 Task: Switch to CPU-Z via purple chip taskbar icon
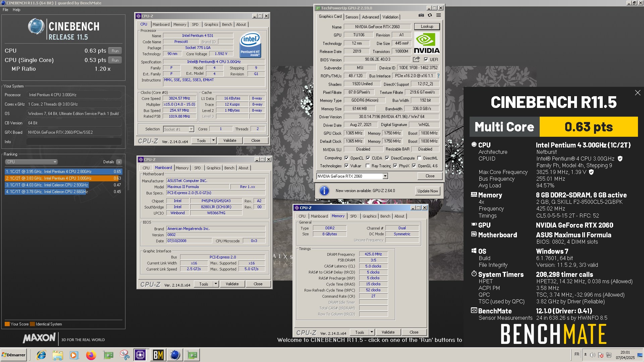tap(140, 355)
